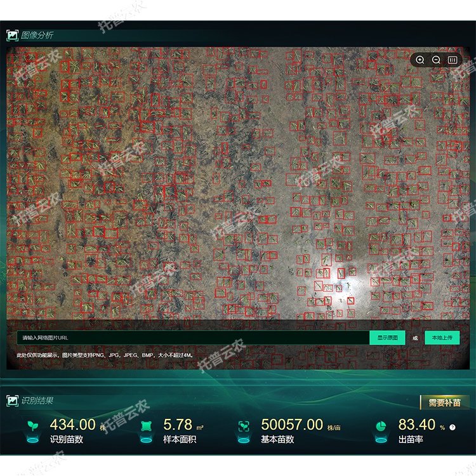This screenshot has width=476, height=476.
Task: Click the 图像分析 panel icon
Action: point(12,36)
